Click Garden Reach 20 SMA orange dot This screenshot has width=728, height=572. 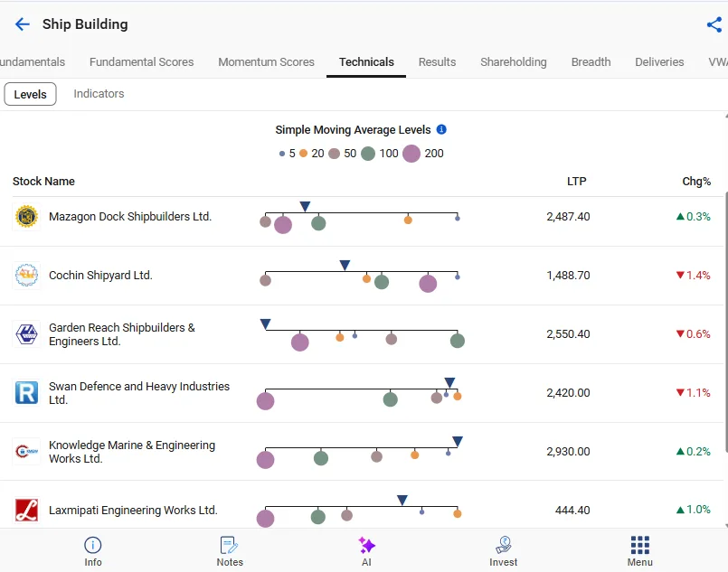pyautogui.click(x=340, y=337)
